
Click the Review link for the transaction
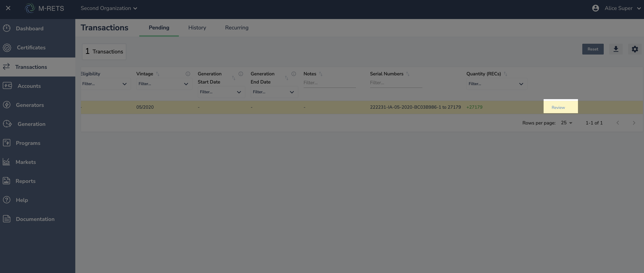point(558,107)
